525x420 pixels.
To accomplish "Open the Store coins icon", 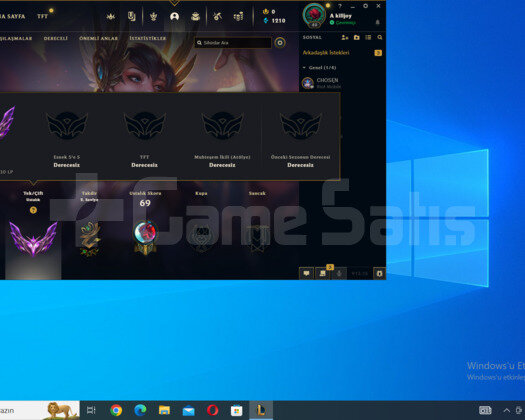I will (238, 16).
